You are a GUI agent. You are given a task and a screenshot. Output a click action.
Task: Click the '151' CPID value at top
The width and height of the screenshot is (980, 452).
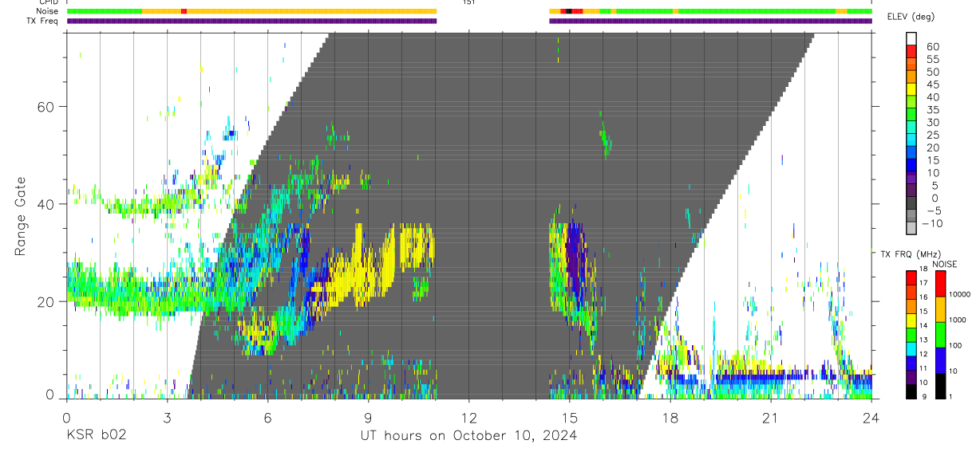point(468,2)
